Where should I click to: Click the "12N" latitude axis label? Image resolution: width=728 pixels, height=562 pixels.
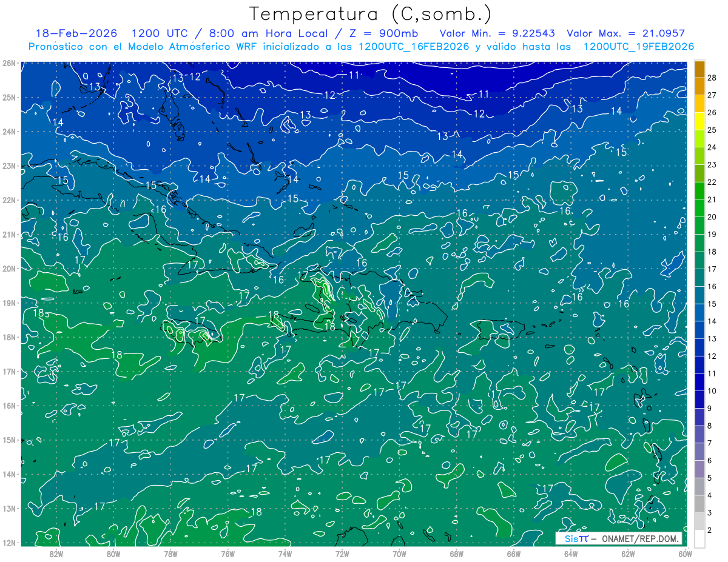[x=9, y=543]
